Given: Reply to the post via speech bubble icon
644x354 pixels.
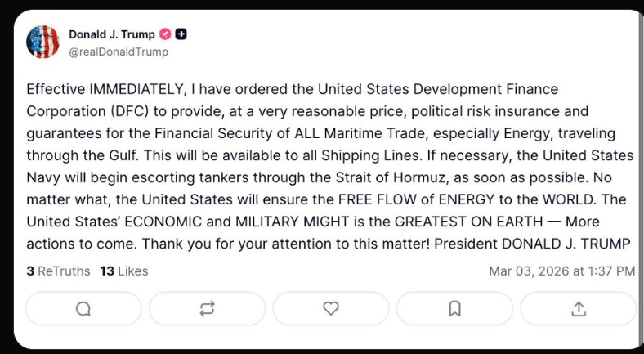Looking at the screenshot, I should coord(83,308).
